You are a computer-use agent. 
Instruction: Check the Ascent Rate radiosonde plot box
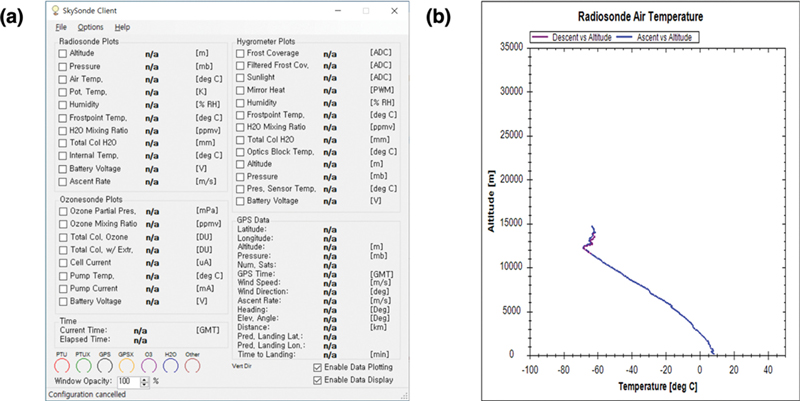tap(63, 182)
